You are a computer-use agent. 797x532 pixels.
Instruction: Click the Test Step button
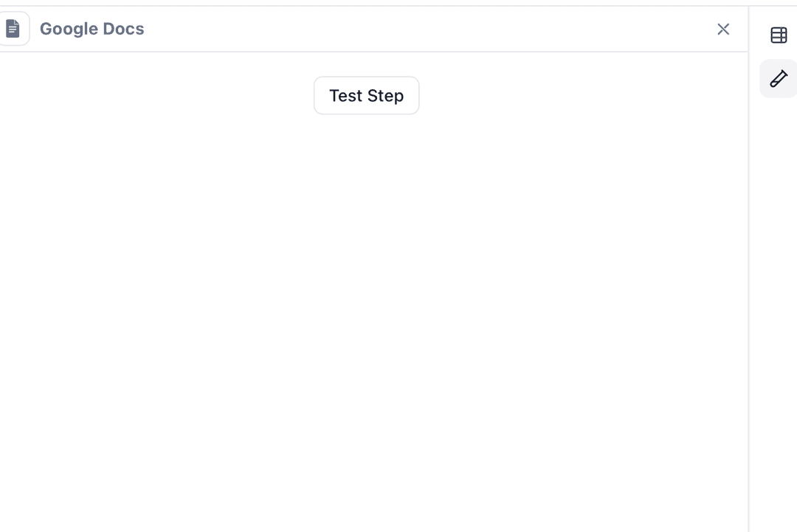click(x=366, y=95)
